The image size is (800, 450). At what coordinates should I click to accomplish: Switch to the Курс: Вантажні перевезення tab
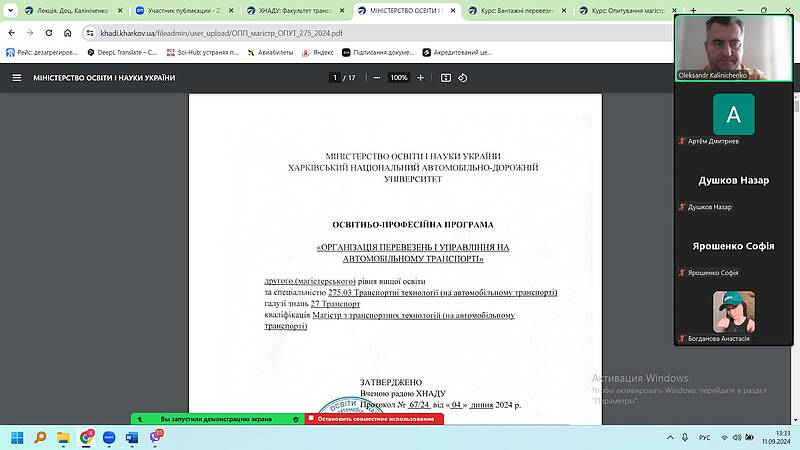click(518, 10)
